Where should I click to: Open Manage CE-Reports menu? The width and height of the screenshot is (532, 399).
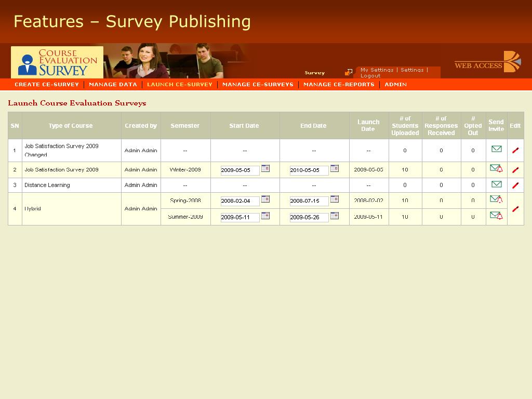(339, 85)
